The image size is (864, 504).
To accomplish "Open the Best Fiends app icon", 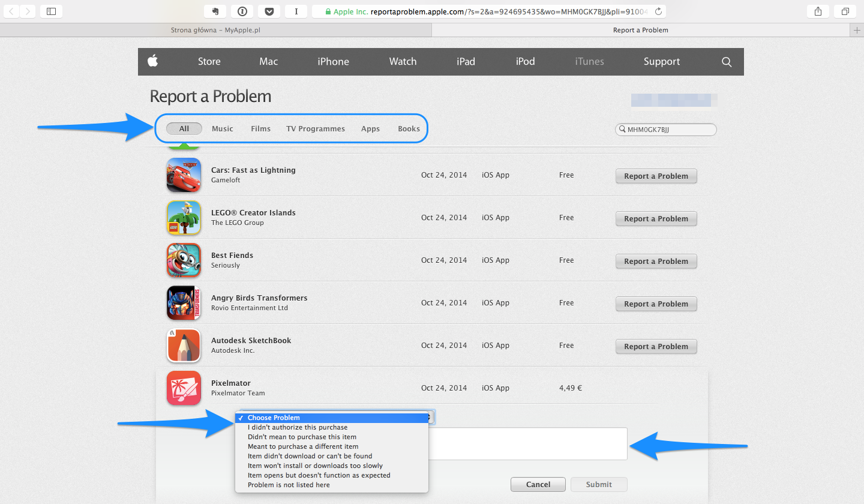I will coord(184,260).
